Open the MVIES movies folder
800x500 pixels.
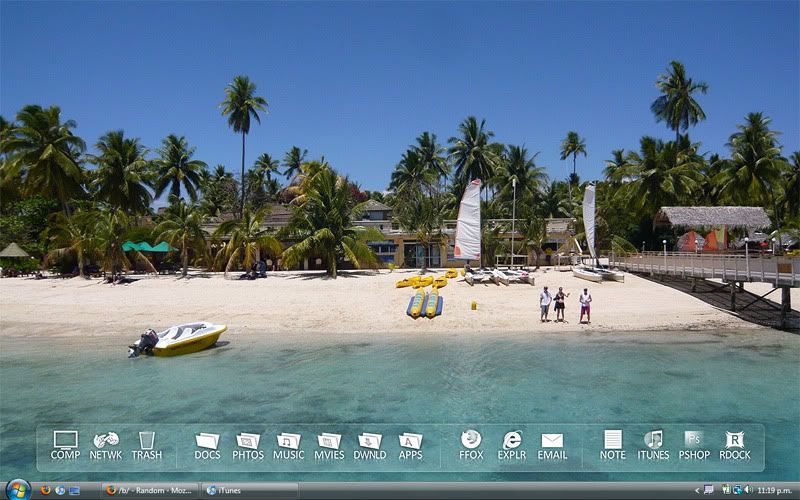pyautogui.click(x=329, y=441)
